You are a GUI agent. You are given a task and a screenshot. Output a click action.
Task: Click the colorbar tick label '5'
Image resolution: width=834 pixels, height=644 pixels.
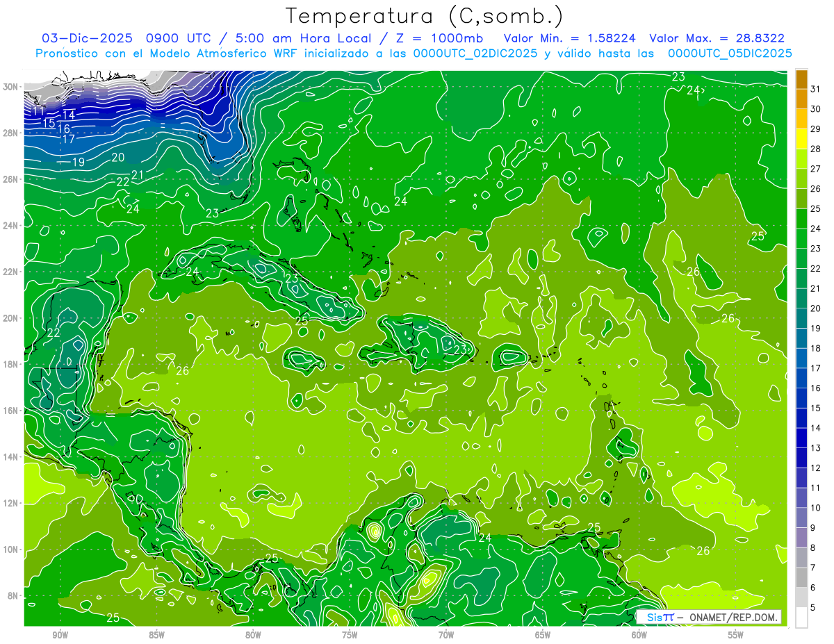(x=812, y=608)
